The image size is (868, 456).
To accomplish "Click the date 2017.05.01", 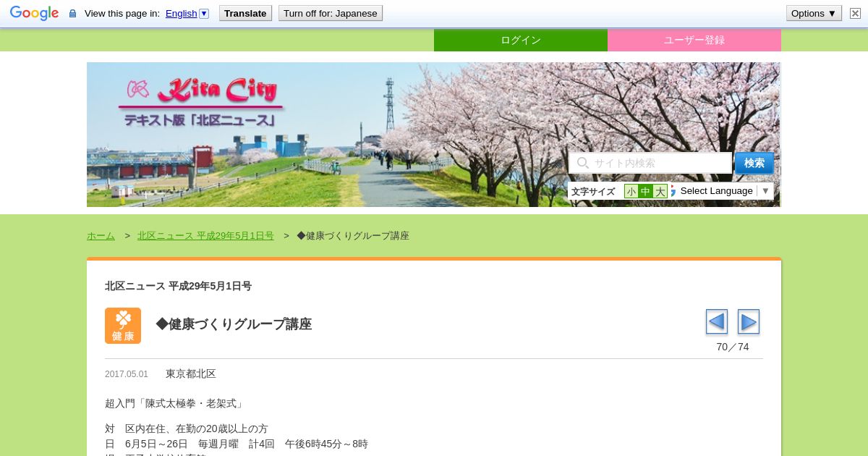I will point(127,374).
